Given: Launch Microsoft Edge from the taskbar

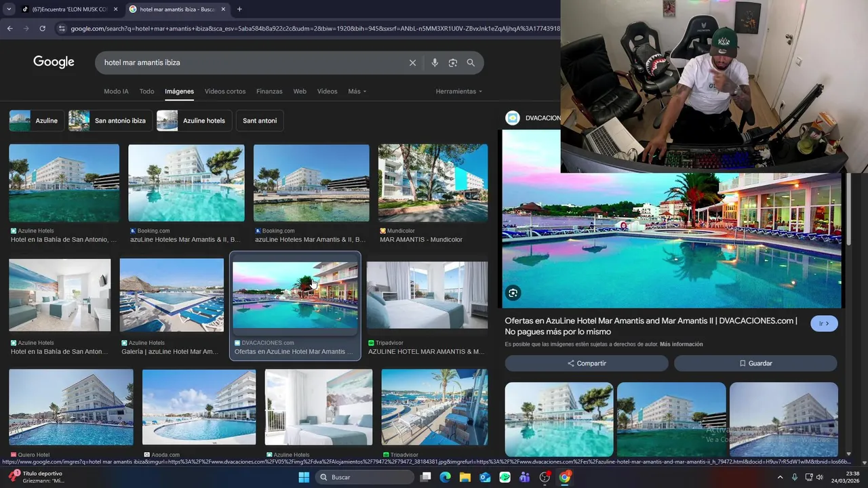Looking at the screenshot, I should [x=445, y=477].
